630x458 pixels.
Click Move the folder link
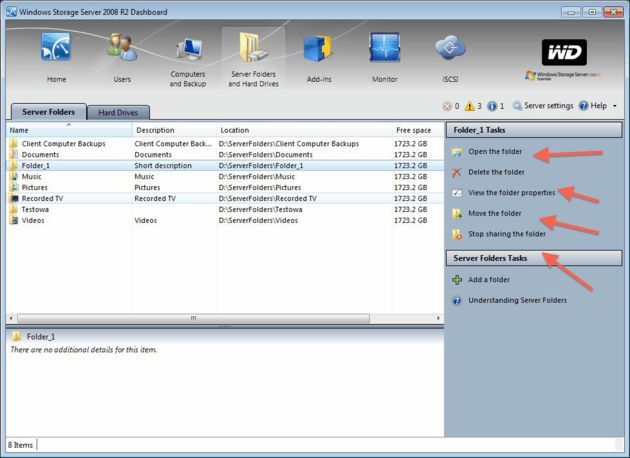[x=495, y=213]
